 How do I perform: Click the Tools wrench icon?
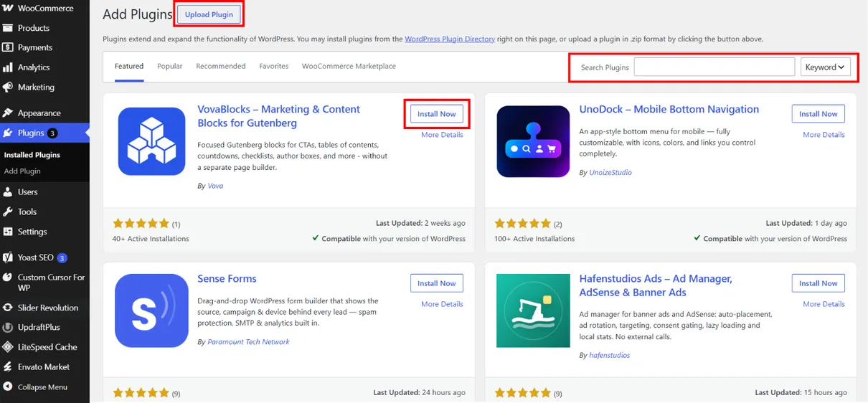coord(7,212)
